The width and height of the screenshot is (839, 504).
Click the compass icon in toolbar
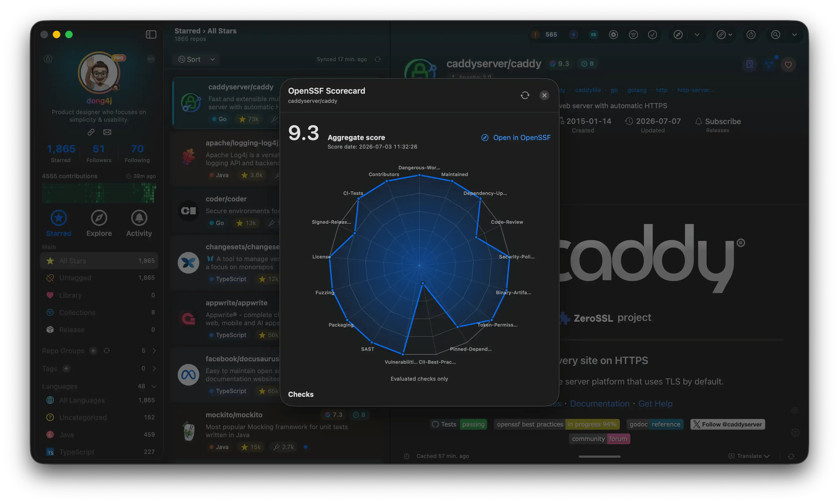point(678,35)
